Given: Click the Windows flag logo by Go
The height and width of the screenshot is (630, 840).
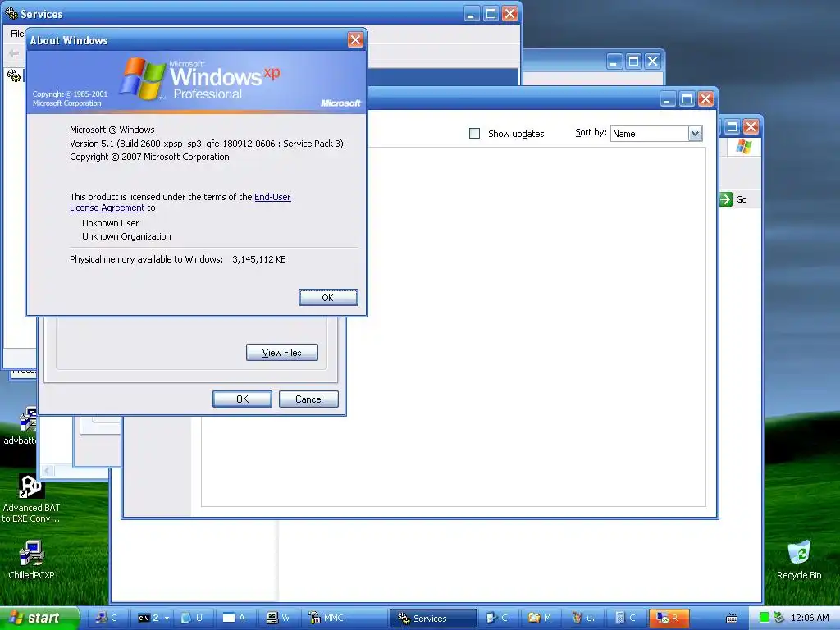Looking at the screenshot, I should (x=743, y=146).
